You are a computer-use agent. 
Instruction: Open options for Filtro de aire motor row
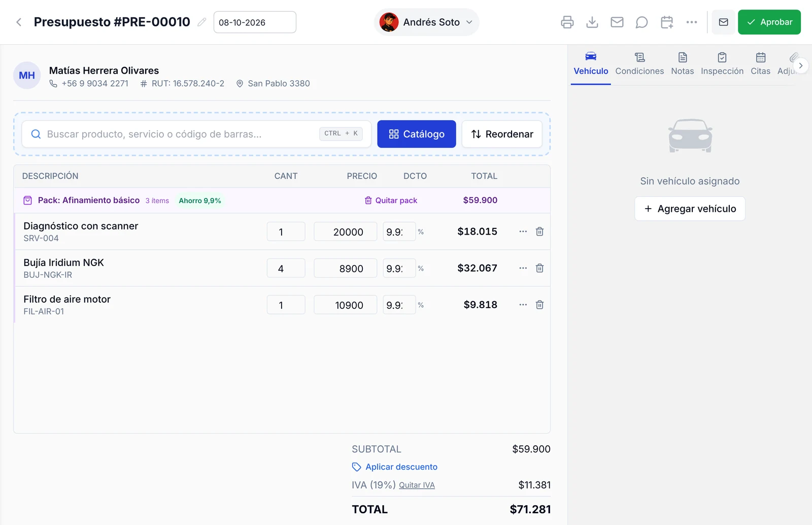523,305
